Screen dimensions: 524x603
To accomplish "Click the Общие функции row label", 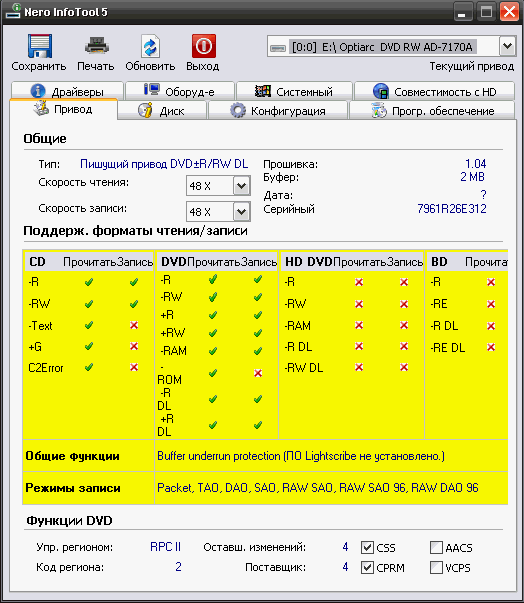I will tap(72, 456).
